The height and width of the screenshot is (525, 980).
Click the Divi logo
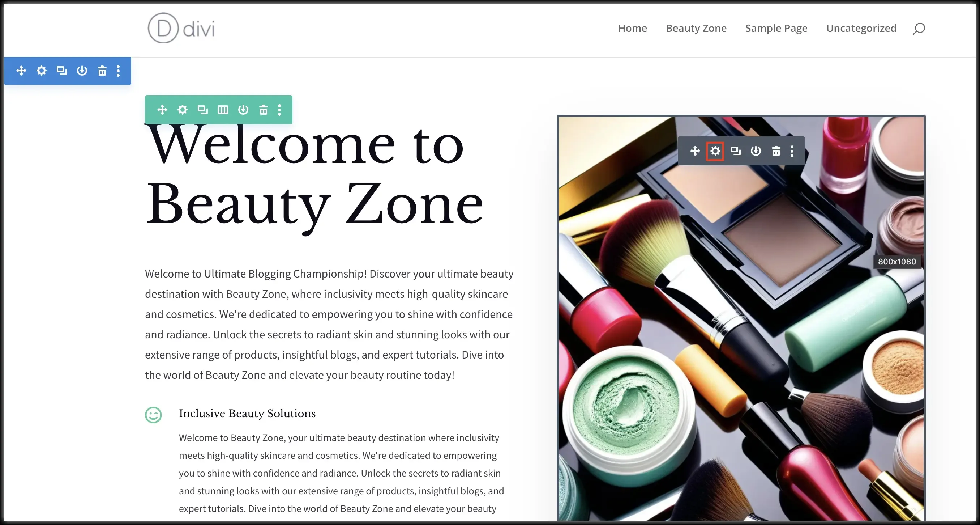pos(181,28)
